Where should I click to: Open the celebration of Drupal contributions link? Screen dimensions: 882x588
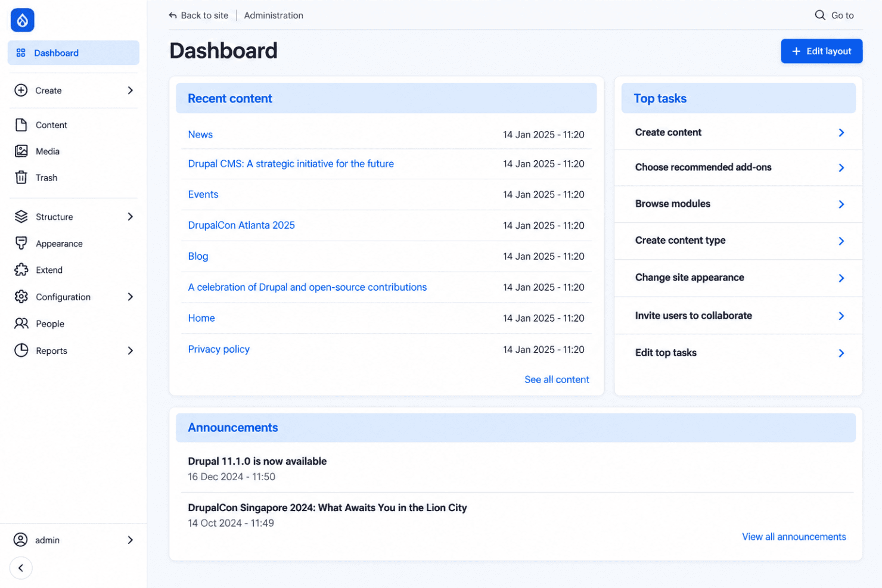pos(308,287)
